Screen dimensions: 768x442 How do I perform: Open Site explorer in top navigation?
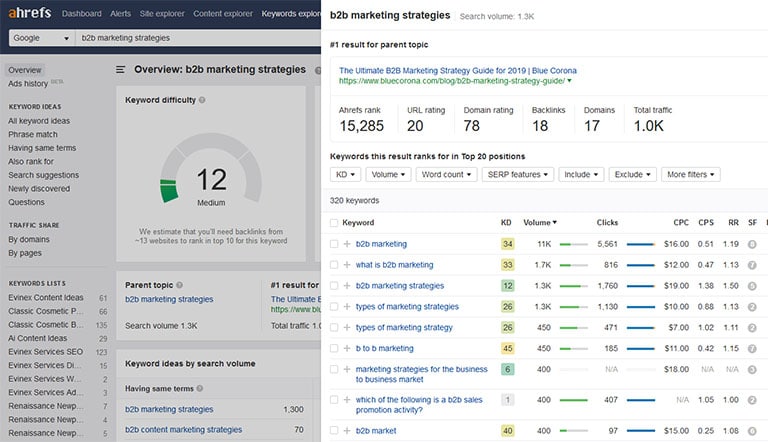pos(162,14)
